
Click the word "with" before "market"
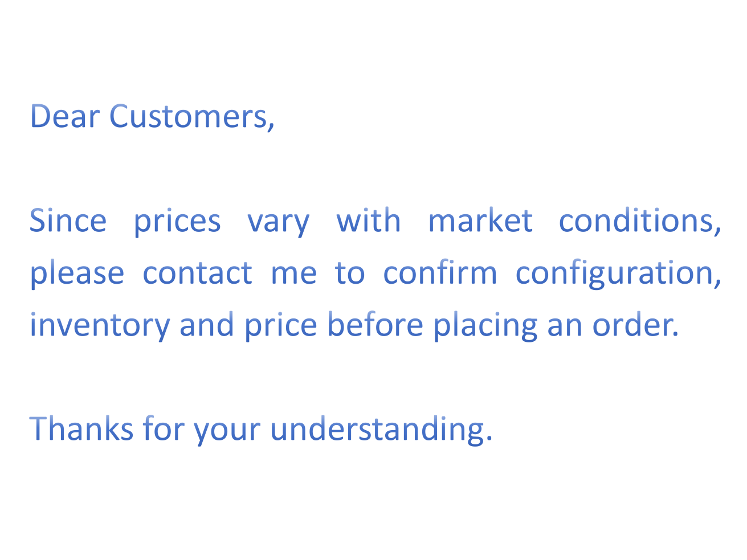(x=369, y=221)
